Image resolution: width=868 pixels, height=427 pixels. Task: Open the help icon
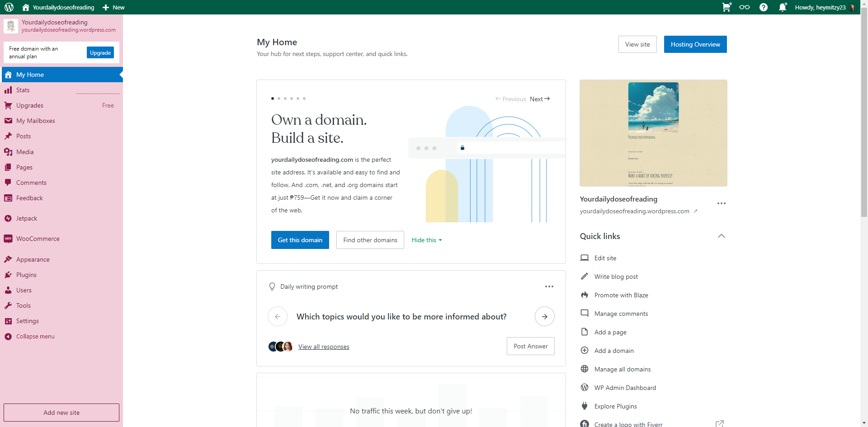point(763,7)
